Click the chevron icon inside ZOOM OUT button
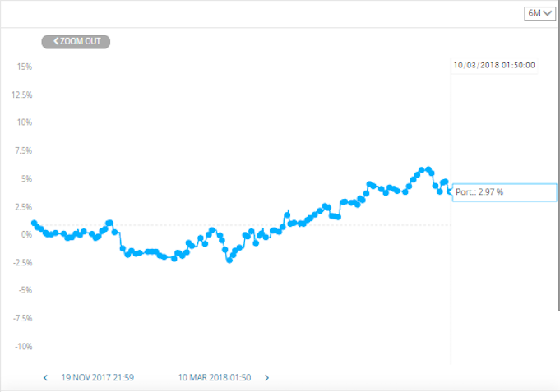Viewport: 560px width, 392px height. click(x=56, y=41)
